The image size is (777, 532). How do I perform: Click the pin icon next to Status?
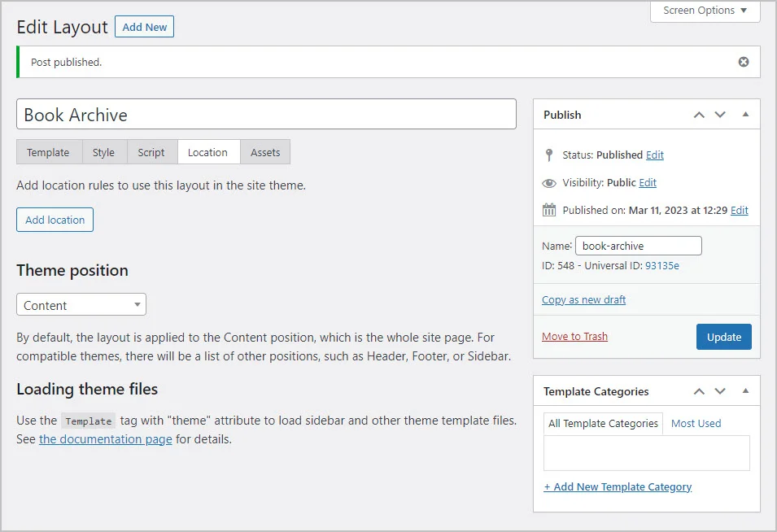pyautogui.click(x=549, y=155)
